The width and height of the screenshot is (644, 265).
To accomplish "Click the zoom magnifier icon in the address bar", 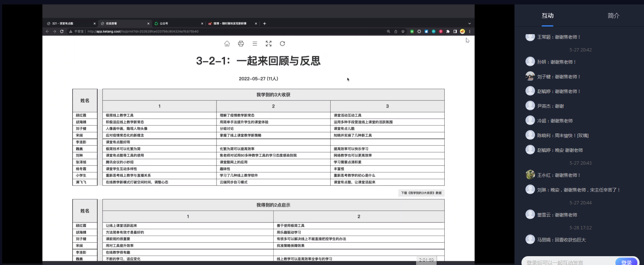I will [x=388, y=32].
